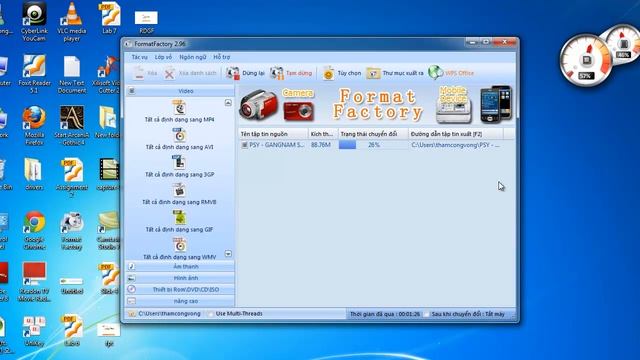The image size is (640, 360).
Task: Expand the Hình ảnh section
Action: click(180, 278)
